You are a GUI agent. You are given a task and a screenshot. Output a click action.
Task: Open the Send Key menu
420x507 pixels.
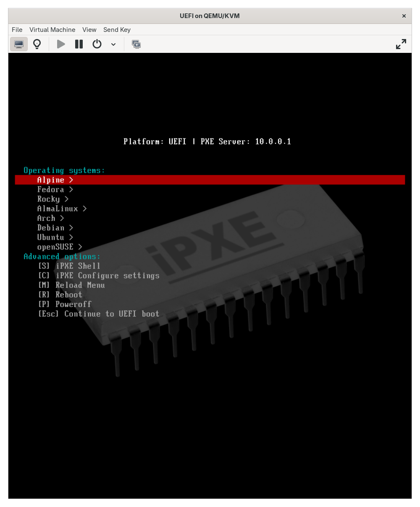tap(117, 30)
